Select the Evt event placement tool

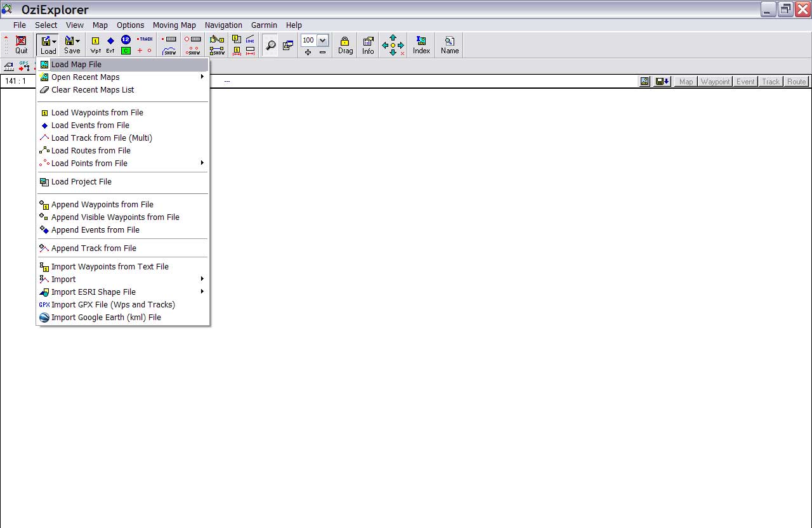[110, 45]
